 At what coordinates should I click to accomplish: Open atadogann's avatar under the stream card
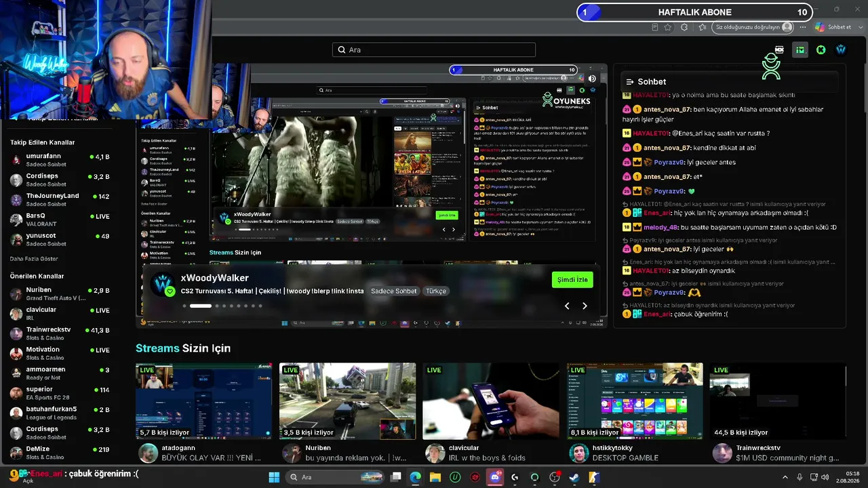pyautogui.click(x=148, y=453)
